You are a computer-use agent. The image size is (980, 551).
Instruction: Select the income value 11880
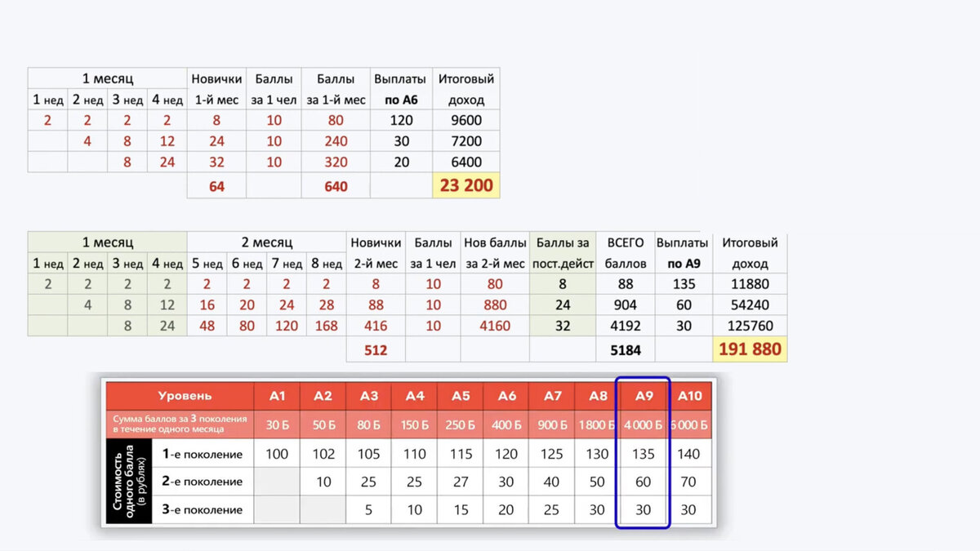(750, 284)
